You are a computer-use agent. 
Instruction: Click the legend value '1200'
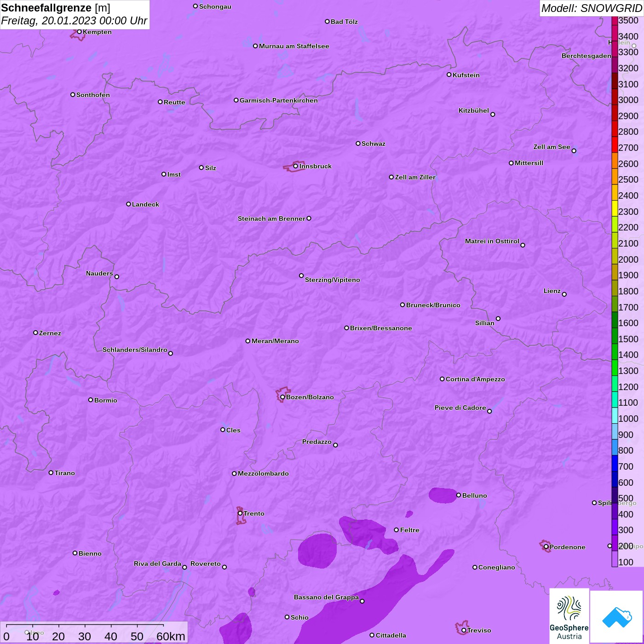click(628, 386)
